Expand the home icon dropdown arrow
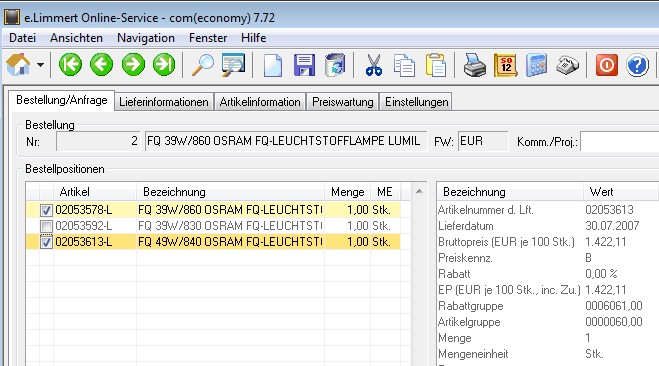Viewport: 659px width, 366px height. (x=40, y=65)
